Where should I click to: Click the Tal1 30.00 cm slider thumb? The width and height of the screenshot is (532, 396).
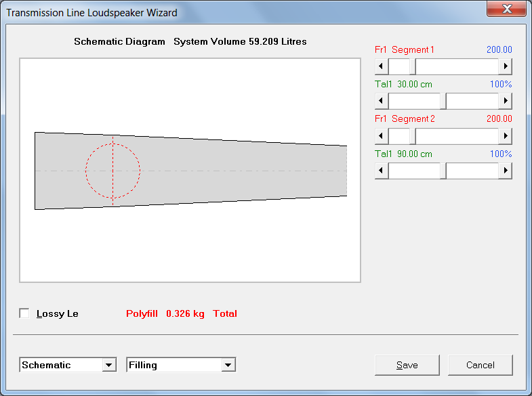(443, 101)
